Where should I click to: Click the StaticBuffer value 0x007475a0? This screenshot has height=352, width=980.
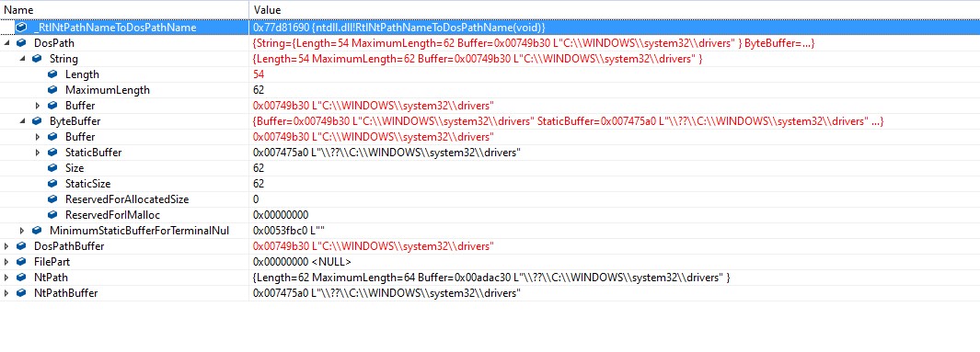click(x=386, y=153)
